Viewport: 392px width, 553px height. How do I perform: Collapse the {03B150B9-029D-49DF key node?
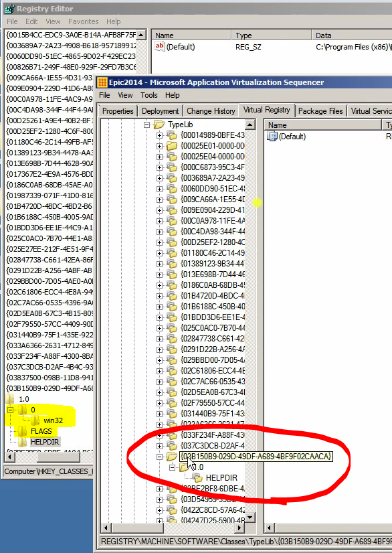click(x=160, y=457)
